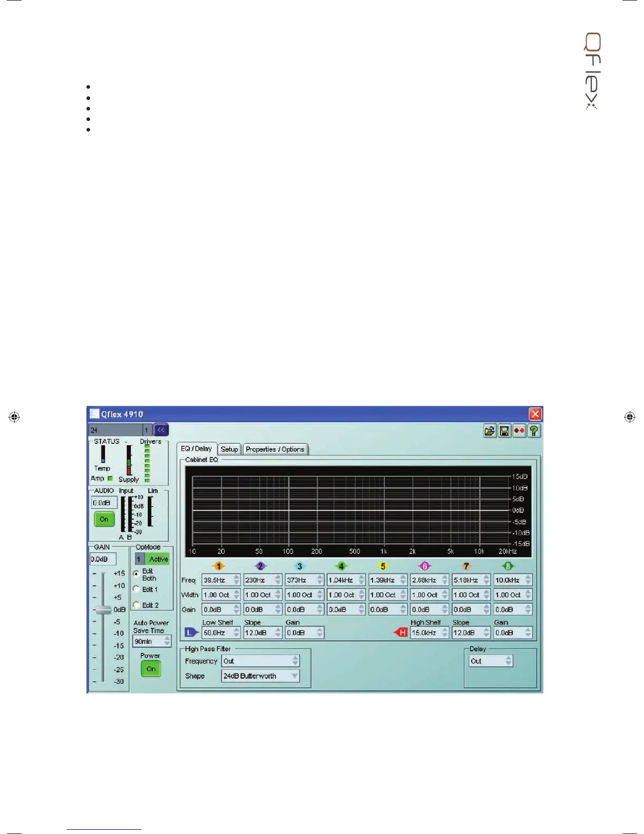Adjust the High Shelf 15.0kHz spinner
Screen dimensions: 644x834
[x=429, y=632]
